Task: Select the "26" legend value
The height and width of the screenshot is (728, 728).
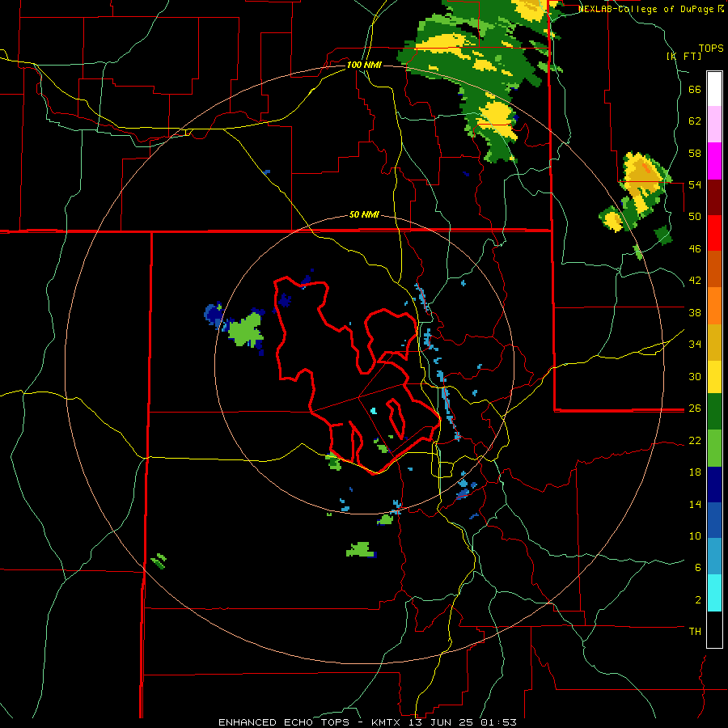Action: [695, 408]
